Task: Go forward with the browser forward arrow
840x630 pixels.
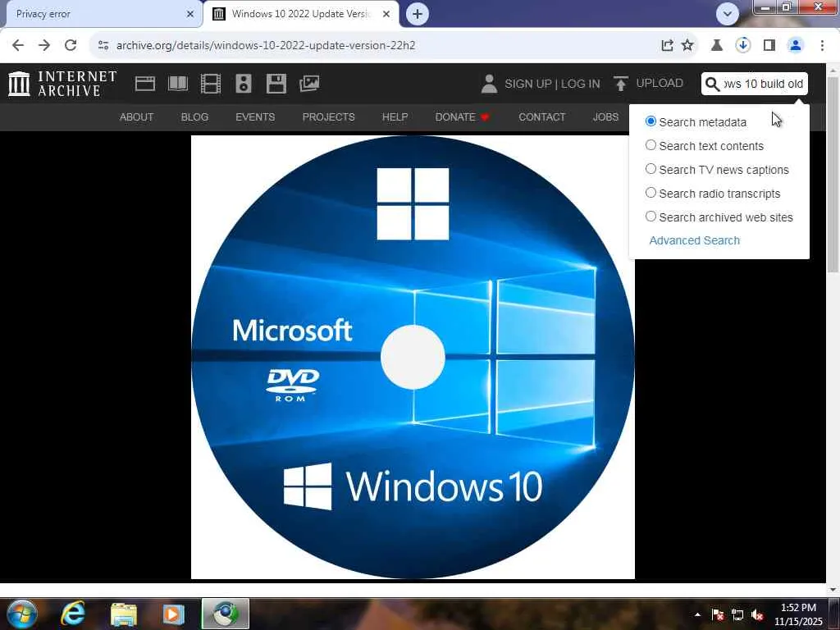Action: coord(44,45)
